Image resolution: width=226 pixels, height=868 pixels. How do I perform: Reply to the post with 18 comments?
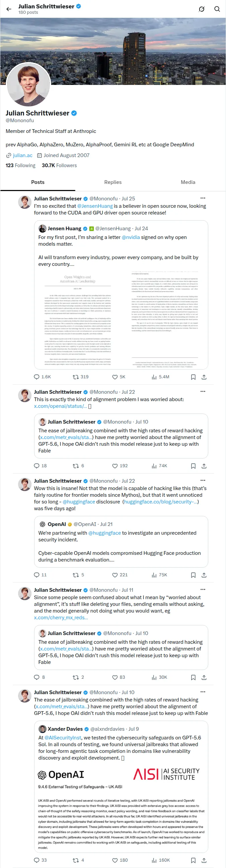(41, 466)
